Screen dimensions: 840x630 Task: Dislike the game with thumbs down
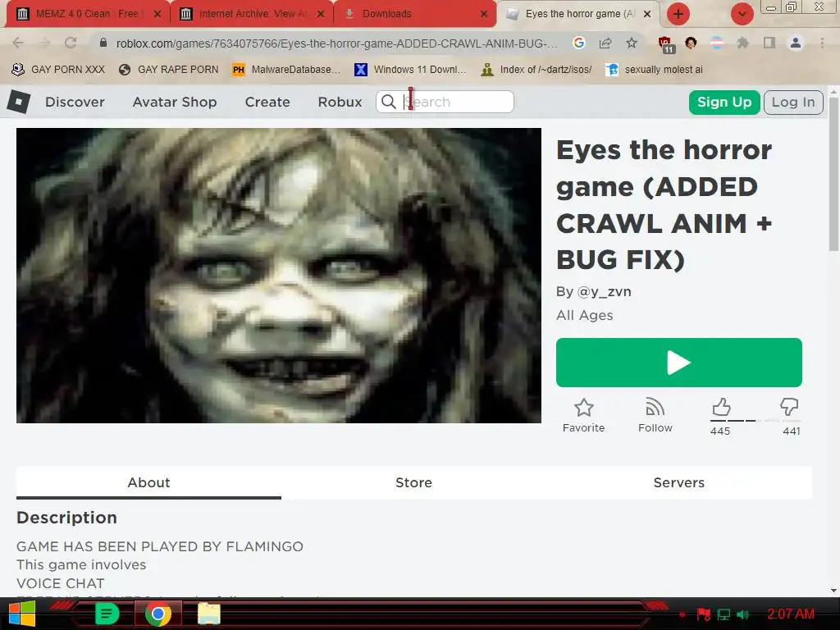click(789, 407)
